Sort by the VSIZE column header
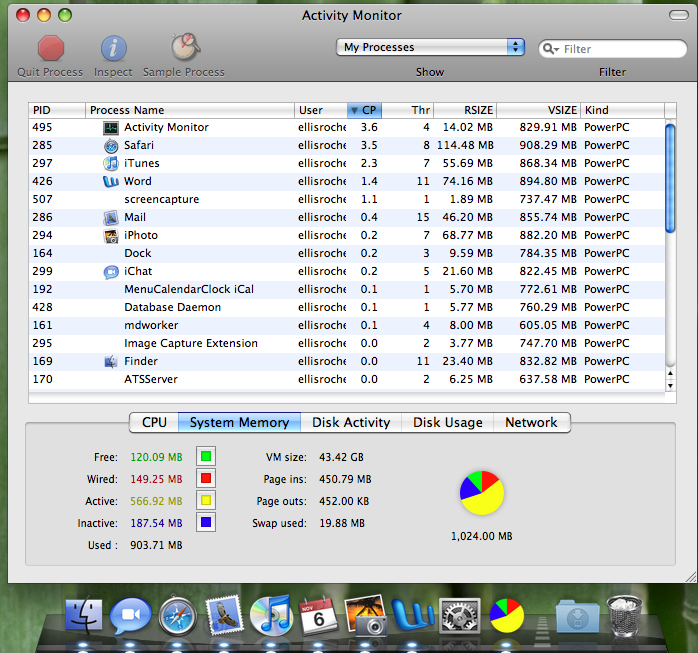The image size is (698, 653). [x=539, y=110]
